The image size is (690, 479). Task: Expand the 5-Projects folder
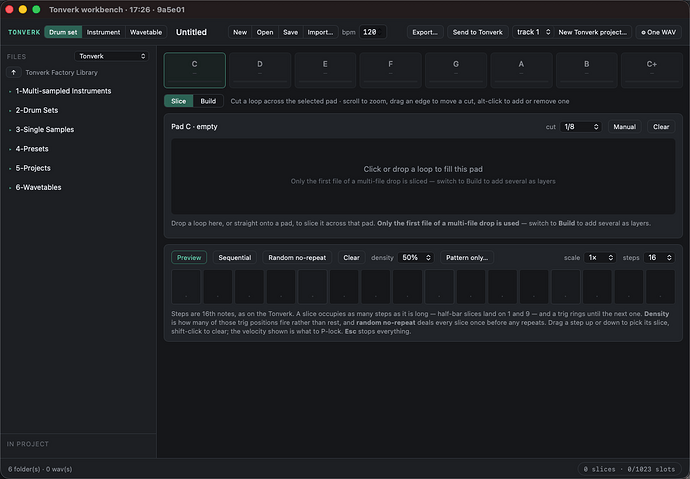click(33, 168)
